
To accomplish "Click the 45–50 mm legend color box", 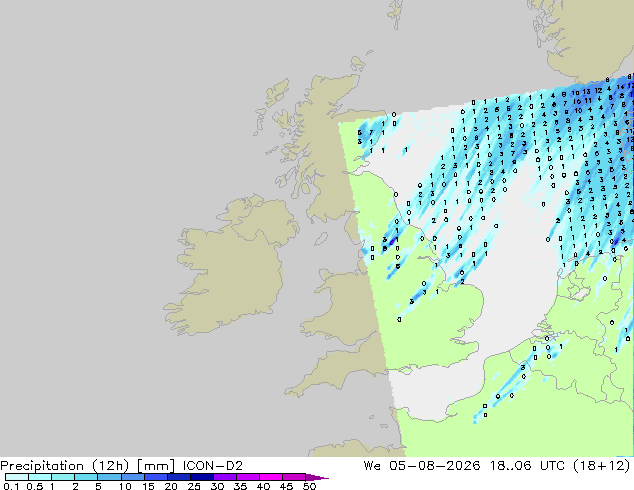I will click(x=294, y=477).
